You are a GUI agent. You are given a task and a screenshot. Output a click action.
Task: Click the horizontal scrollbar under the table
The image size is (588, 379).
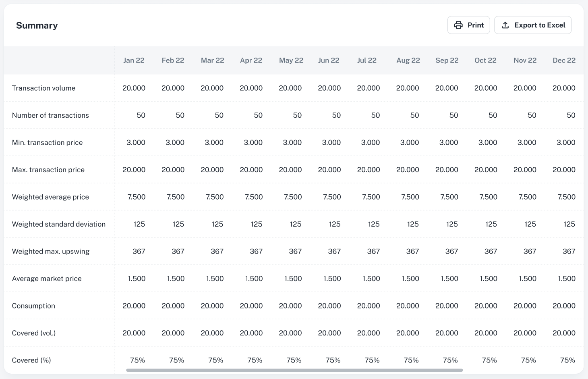[x=294, y=370]
